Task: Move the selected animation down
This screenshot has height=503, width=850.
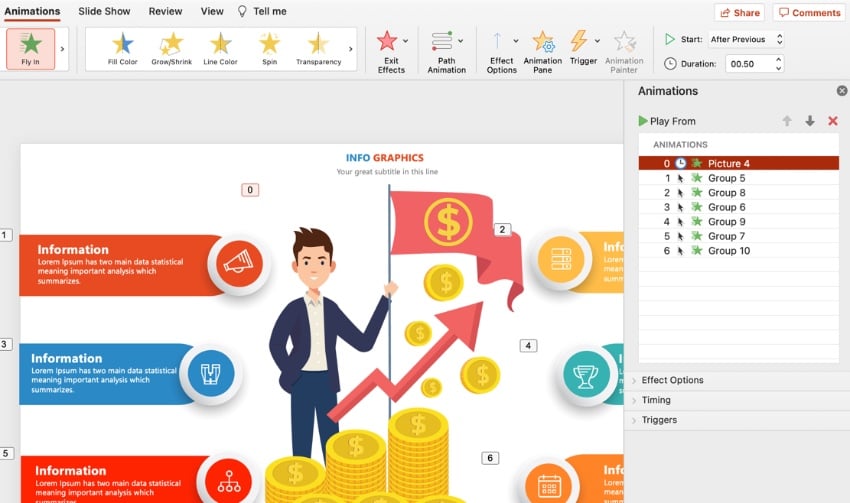Action: [x=810, y=121]
